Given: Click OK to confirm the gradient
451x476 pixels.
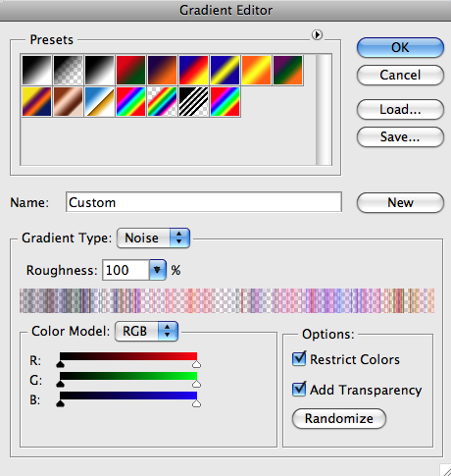Looking at the screenshot, I should click(400, 47).
